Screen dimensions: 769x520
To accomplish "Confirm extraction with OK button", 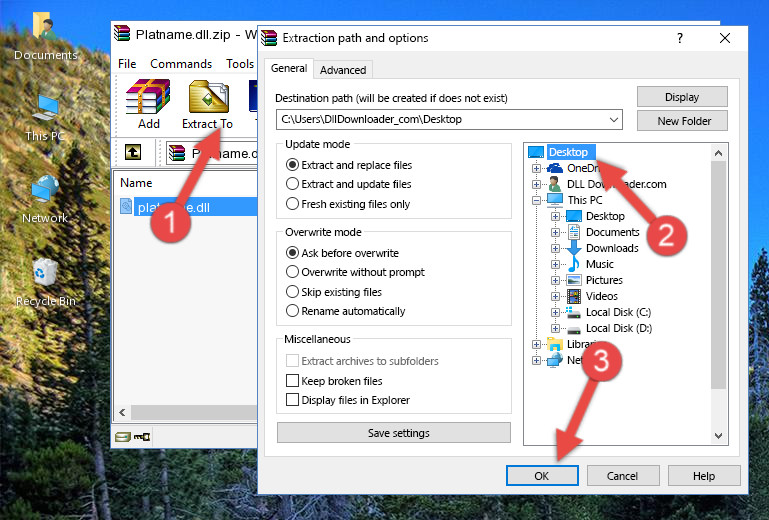I will point(542,476).
